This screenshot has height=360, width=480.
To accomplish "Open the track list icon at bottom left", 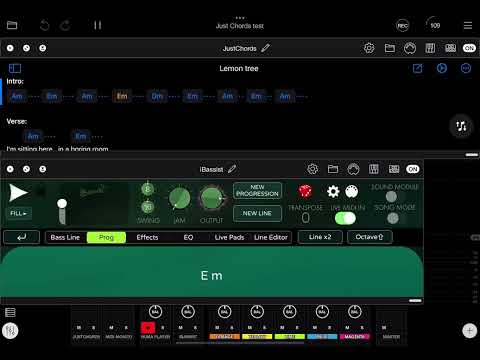I will [10, 312].
